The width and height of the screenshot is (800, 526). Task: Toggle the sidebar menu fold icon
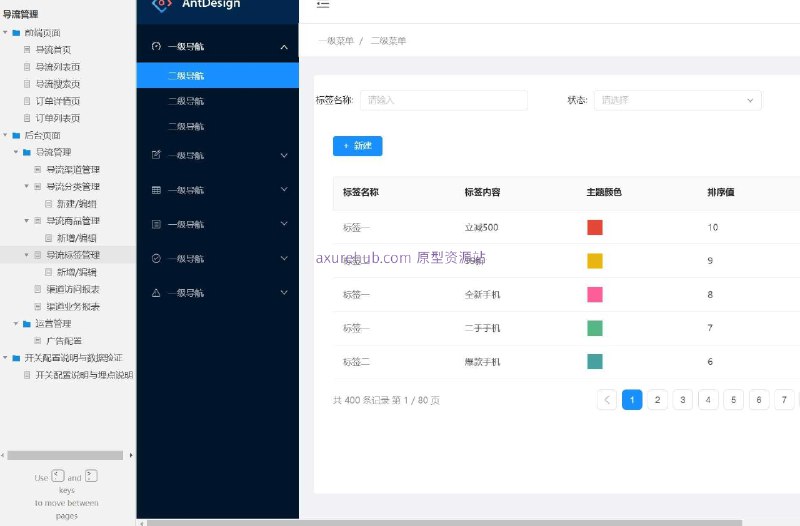tap(322, 4)
